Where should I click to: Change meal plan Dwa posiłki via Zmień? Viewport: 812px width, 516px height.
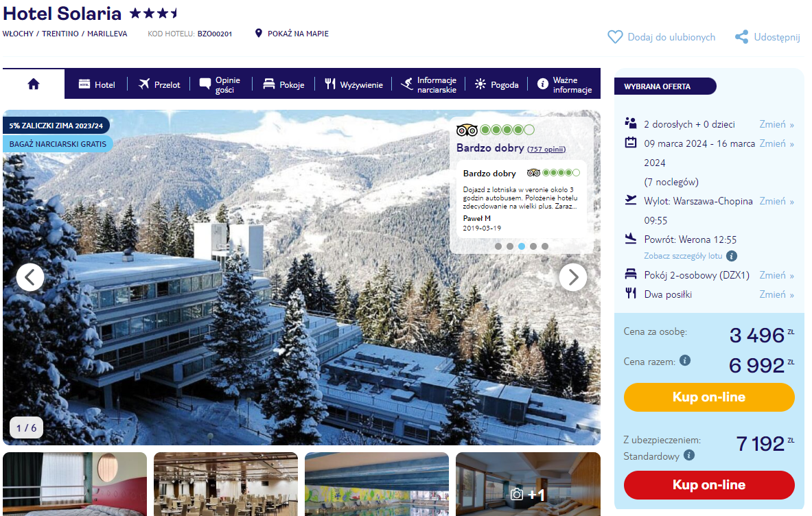click(776, 294)
